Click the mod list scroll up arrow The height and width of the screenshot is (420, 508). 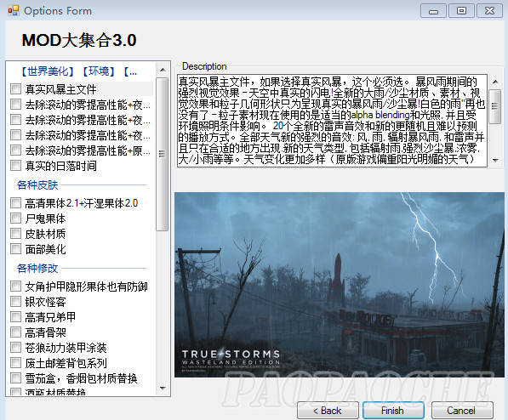163,70
